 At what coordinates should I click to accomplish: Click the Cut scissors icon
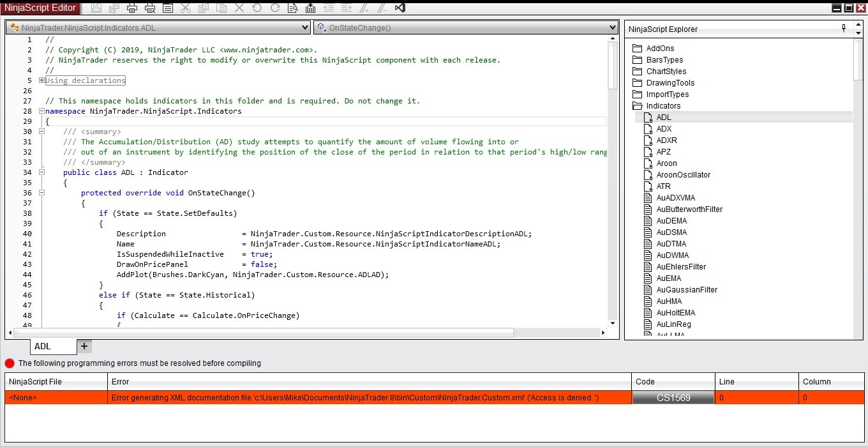coord(186,8)
